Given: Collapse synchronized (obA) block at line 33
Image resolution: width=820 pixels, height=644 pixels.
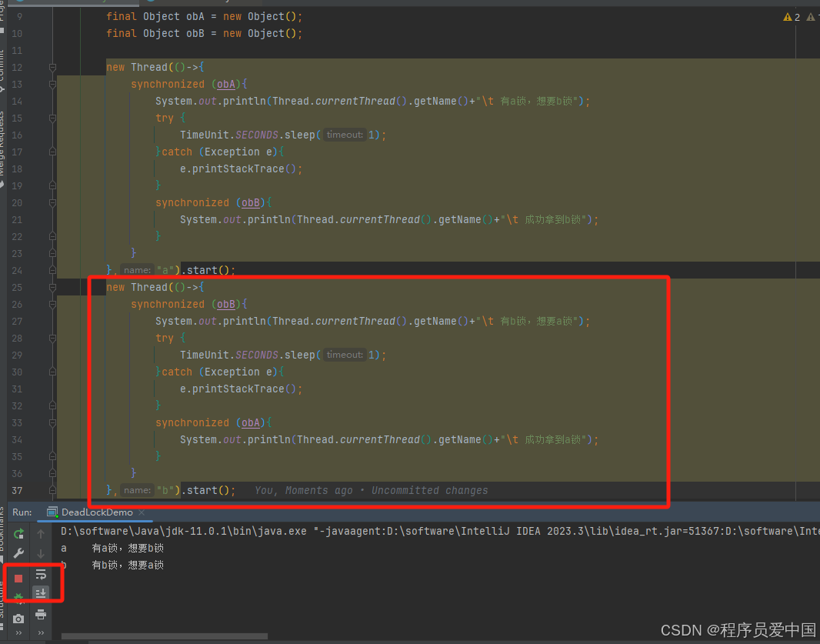Looking at the screenshot, I should click(x=52, y=422).
